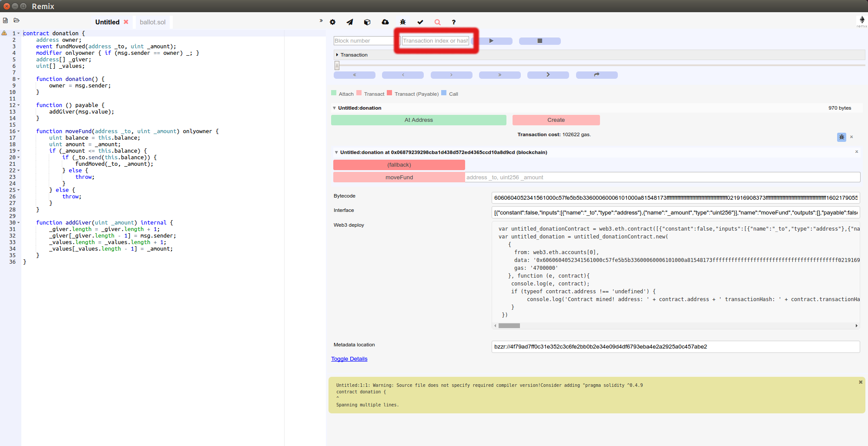Click the red magnifier search icon

pyautogui.click(x=438, y=22)
